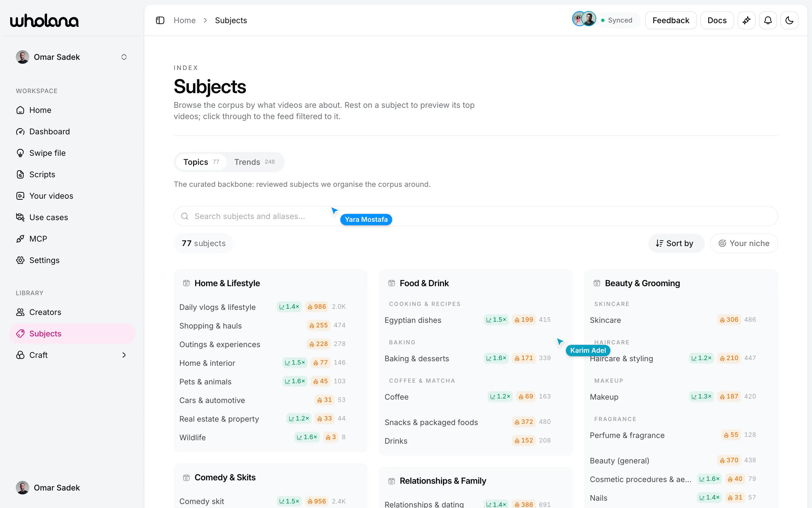Click the Comedy & Skits category icon
This screenshot has height=508, width=812.
click(x=186, y=478)
